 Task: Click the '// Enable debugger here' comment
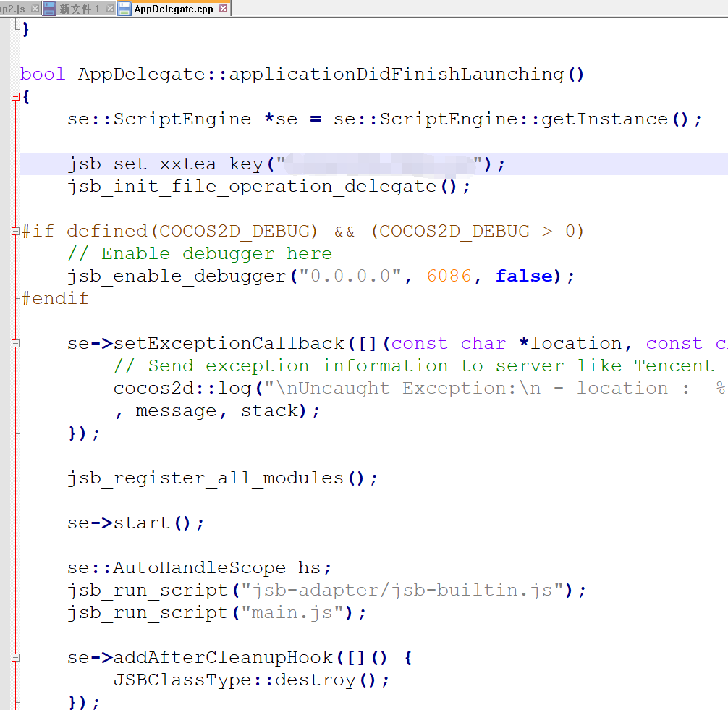click(200, 253)
